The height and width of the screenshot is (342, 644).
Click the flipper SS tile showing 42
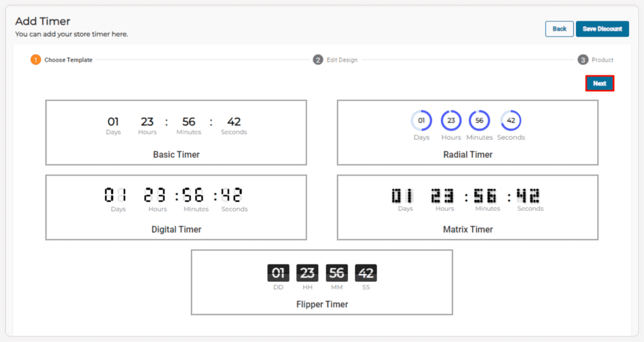(x=366, y=273)
